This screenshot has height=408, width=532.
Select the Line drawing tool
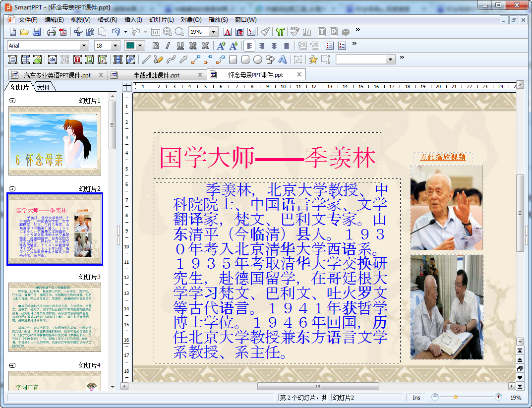pyautogui.click(x=146, y=59)
